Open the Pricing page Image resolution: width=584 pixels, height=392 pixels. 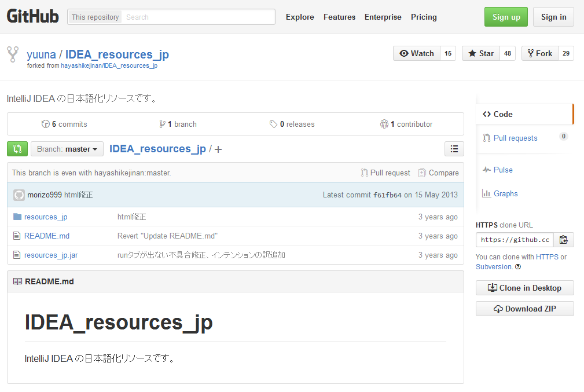[x=424, y=17]
